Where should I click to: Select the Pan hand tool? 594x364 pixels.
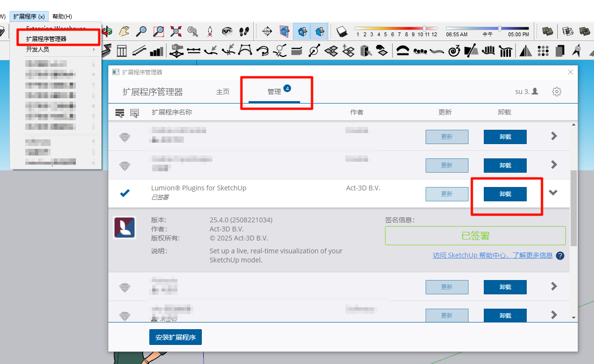pyautogui.click(x=124, y=31)
